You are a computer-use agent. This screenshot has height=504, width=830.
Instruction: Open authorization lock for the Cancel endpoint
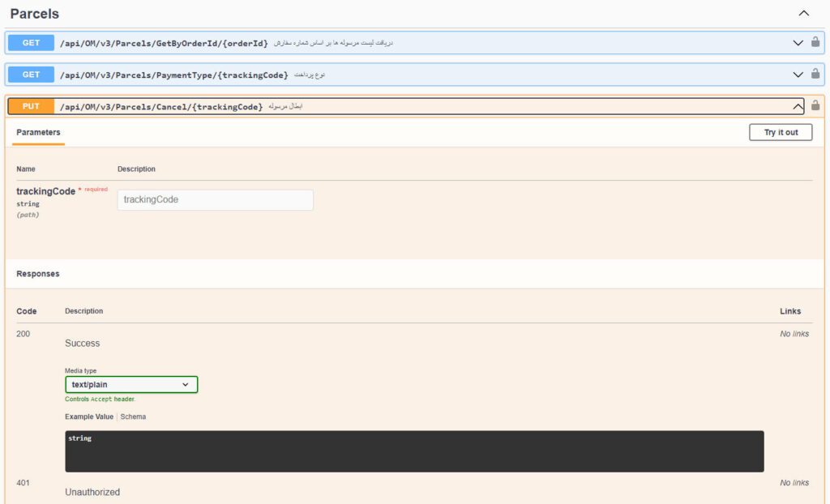pyautogui.click(x=815, y=106)
